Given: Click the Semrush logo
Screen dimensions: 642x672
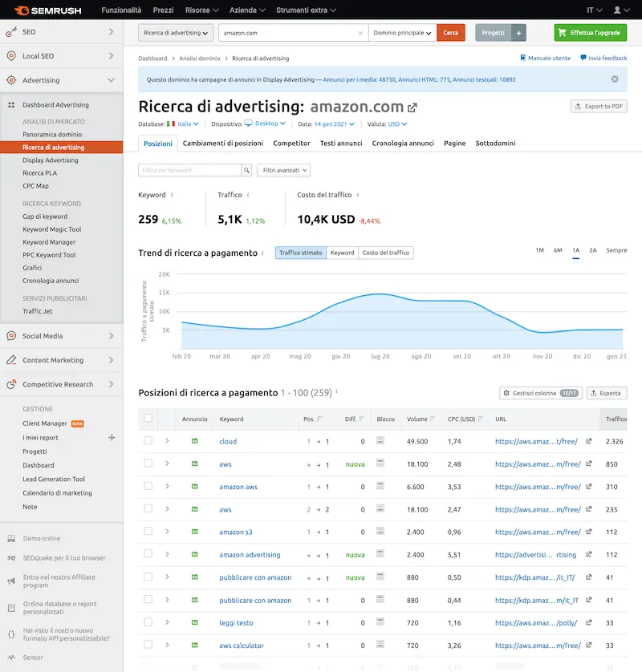Looking at the screenshot, I should point(47,10).
